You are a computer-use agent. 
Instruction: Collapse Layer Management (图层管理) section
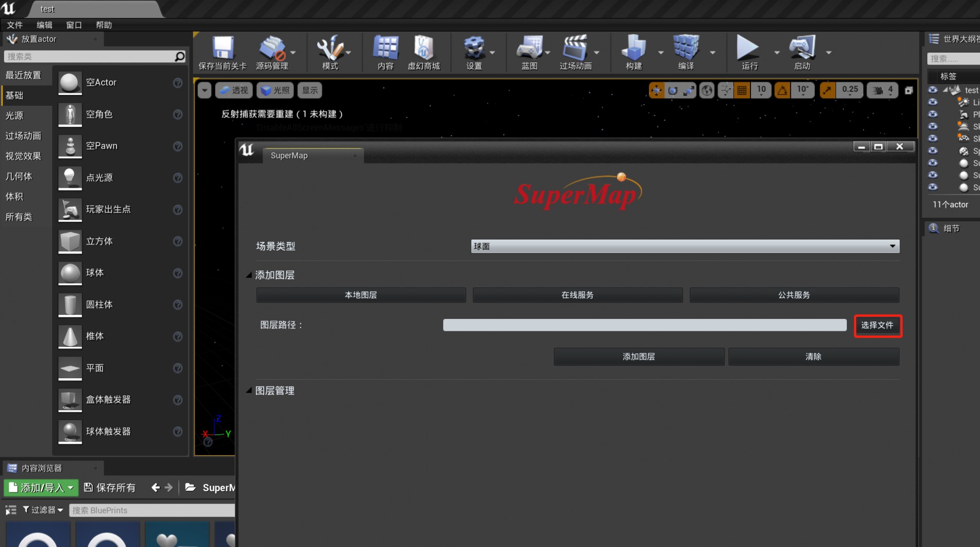(x=249, y=391)
